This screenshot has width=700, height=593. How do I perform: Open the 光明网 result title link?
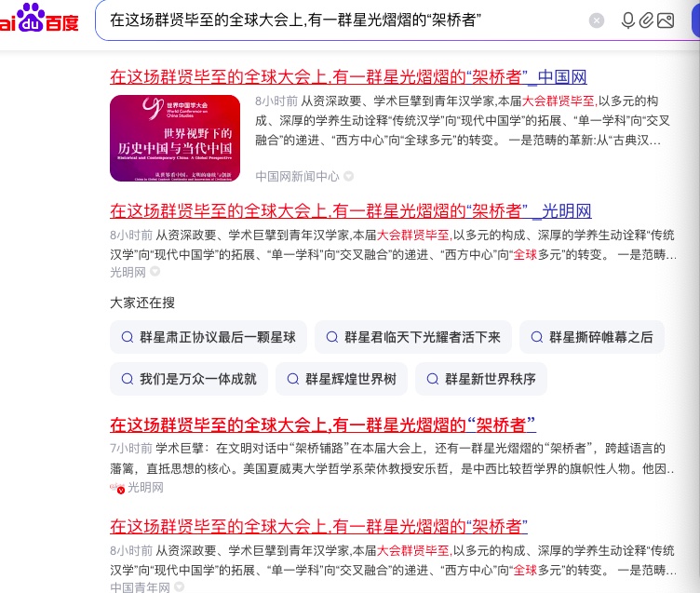coord(350,210)
